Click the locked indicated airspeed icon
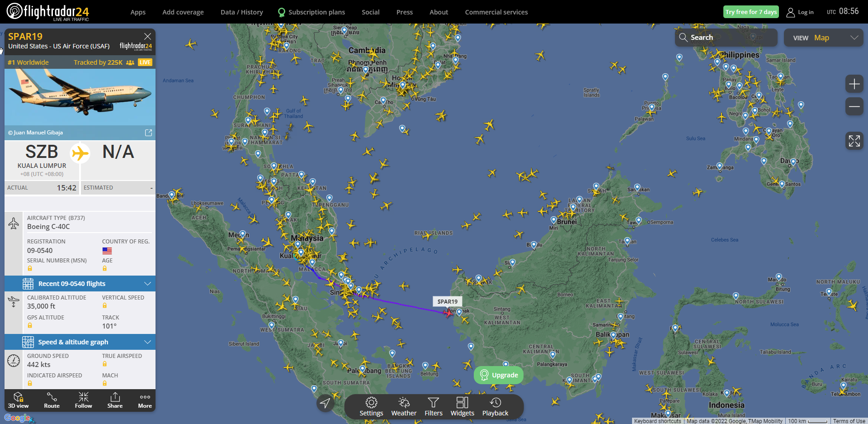The image size is (868, 424). (x=30, y=383)
